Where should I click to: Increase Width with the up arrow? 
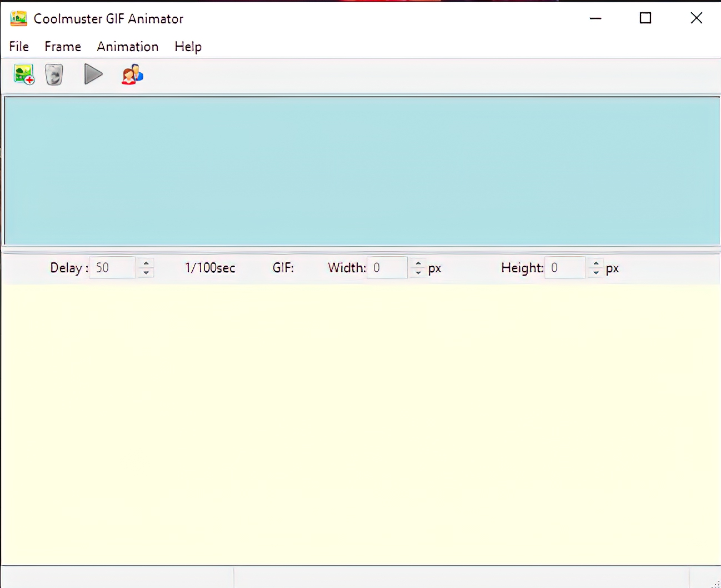(418, 263)
